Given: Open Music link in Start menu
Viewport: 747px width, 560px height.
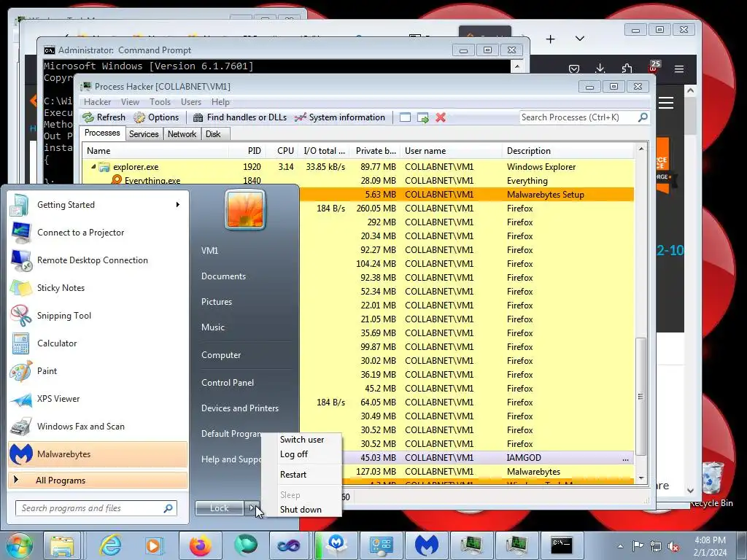Looking at the screenshot, I should point(213,327).
